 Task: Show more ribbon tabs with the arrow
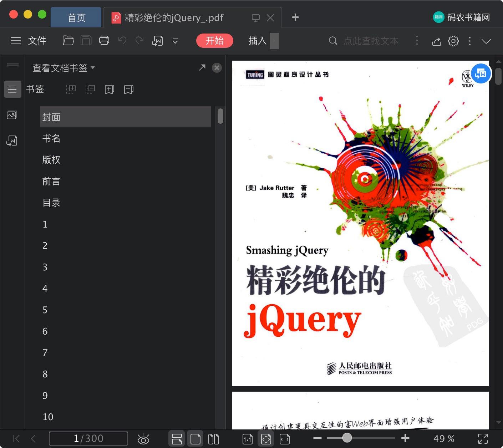(274, 41)
